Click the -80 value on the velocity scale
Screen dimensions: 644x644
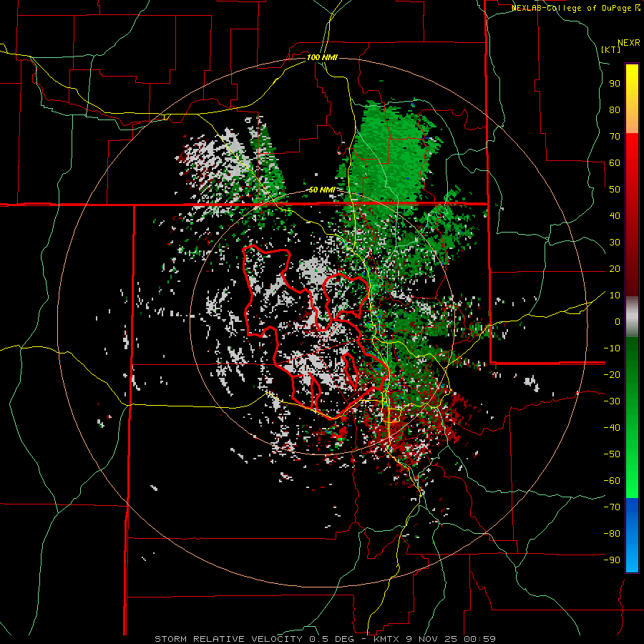[x=612, y=534]
